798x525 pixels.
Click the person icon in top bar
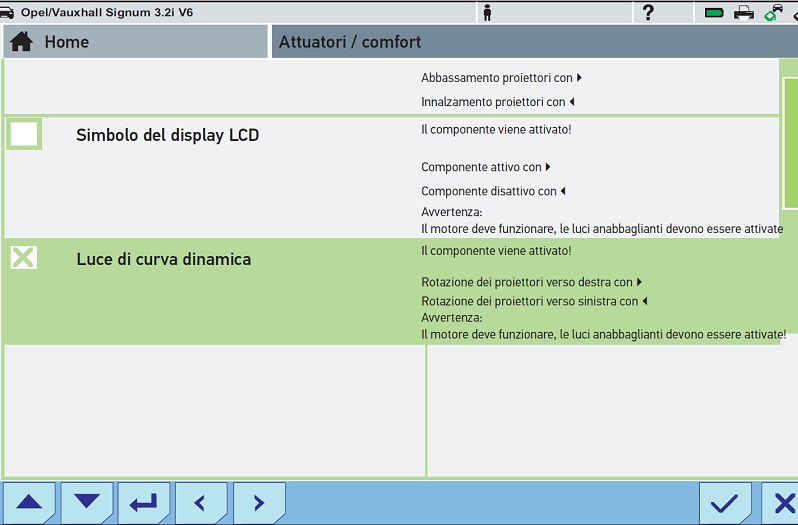point(487,12)
